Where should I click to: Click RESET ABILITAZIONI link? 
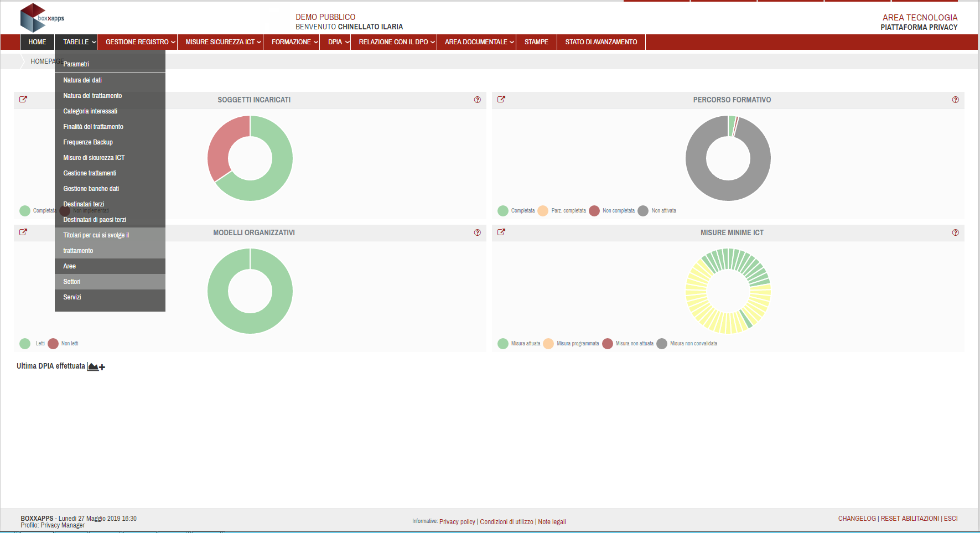pos(910,519)
